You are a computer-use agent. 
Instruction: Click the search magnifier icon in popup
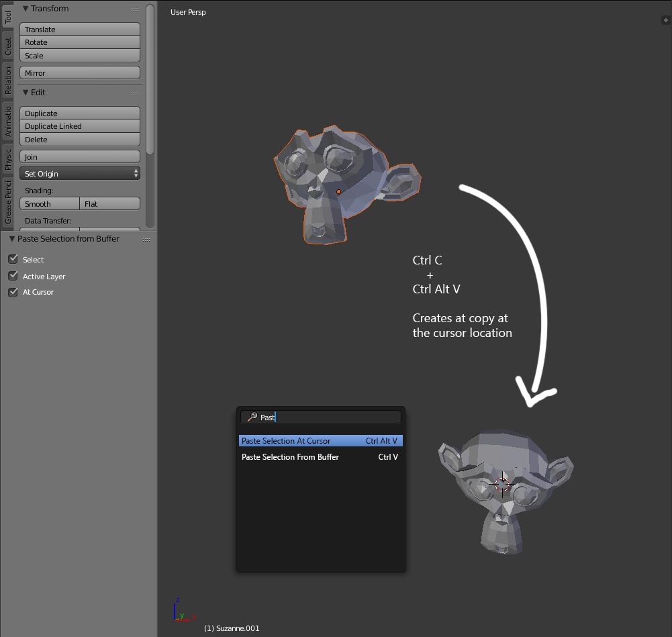pyautogui.click(x=252, y=417)
